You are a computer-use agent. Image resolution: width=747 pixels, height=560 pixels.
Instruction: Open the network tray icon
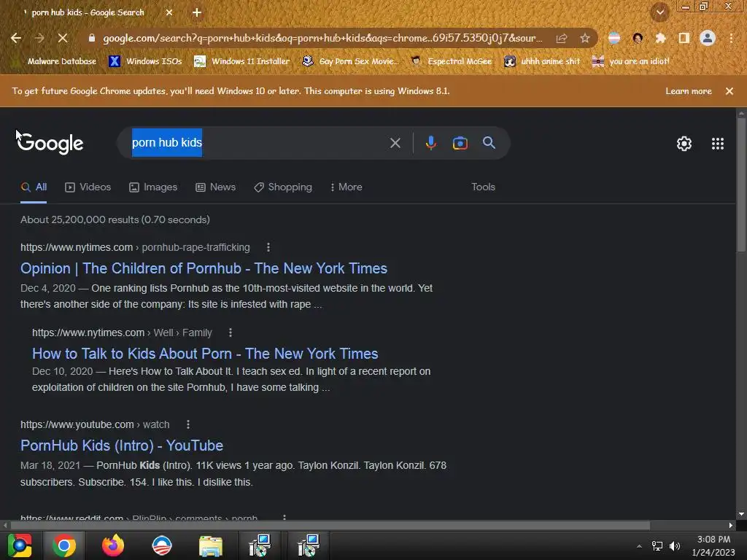(x=657, y=545)
